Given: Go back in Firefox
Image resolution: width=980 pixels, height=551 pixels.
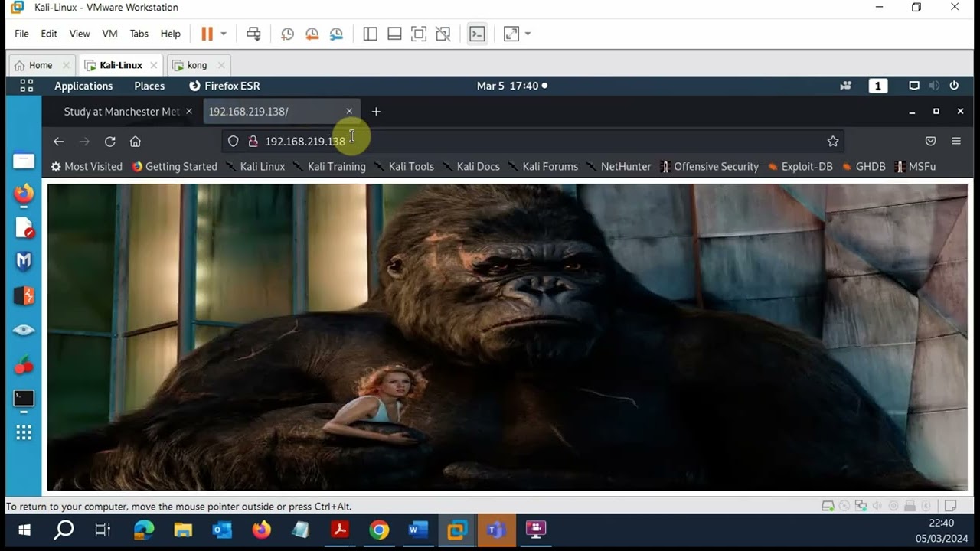Looking at the screenshot, I should [58, 142].
